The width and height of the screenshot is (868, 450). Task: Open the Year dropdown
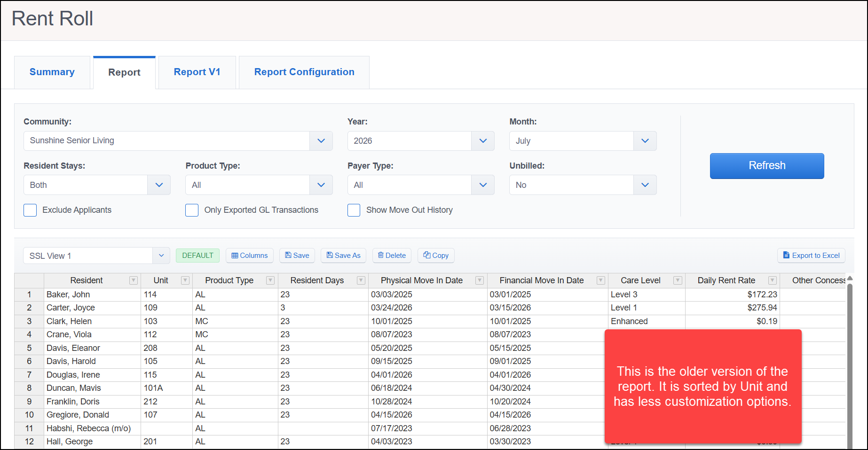point(483,141)
